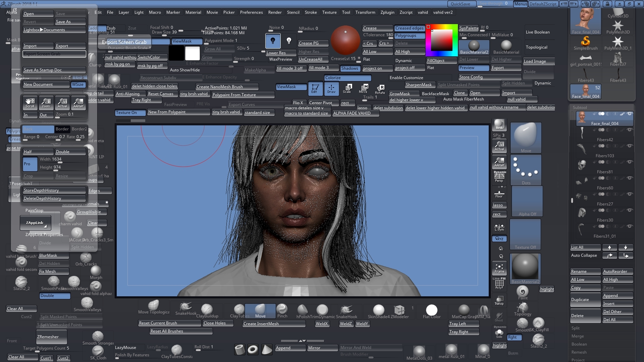
Task: Expand the Merge subtool section
Action: click(578, 336)
